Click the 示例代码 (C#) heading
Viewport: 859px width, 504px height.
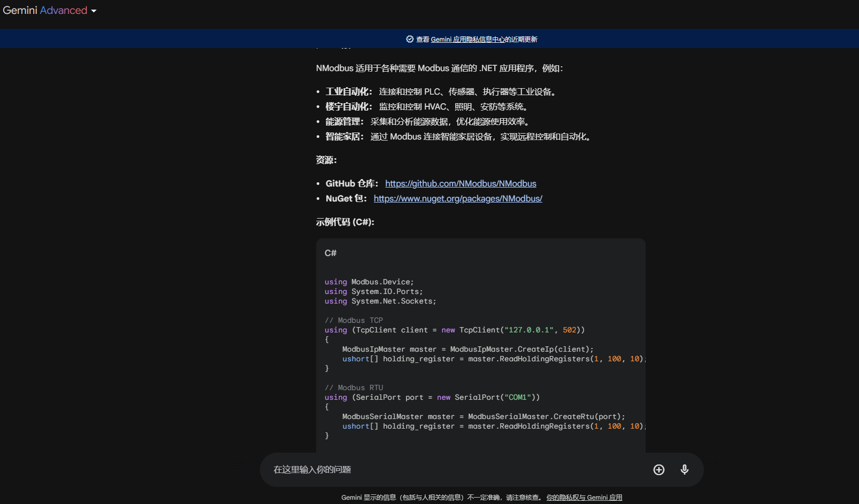345,222
